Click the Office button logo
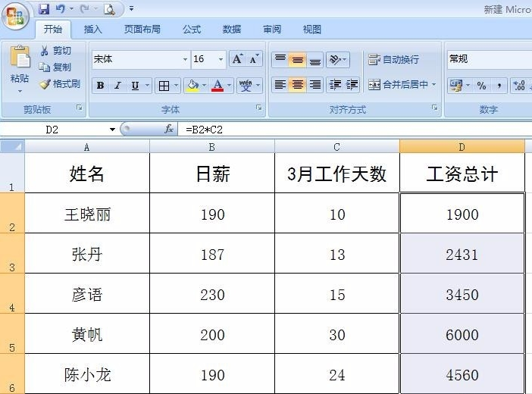 point(15,16)
